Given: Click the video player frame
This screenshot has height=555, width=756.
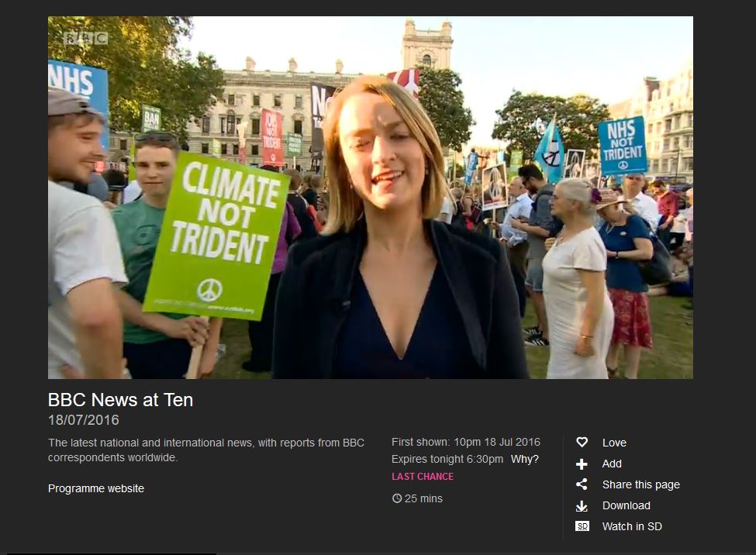Looking at the screenshot, I should point(371,198).
